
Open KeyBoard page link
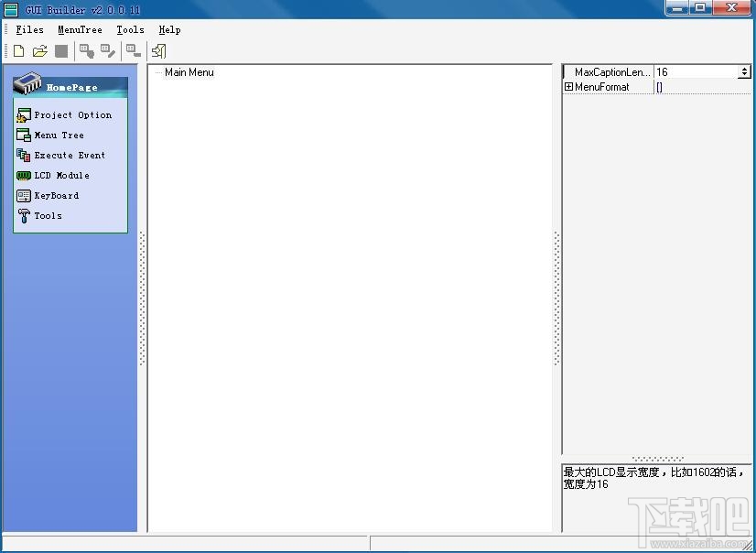[57, 196]
